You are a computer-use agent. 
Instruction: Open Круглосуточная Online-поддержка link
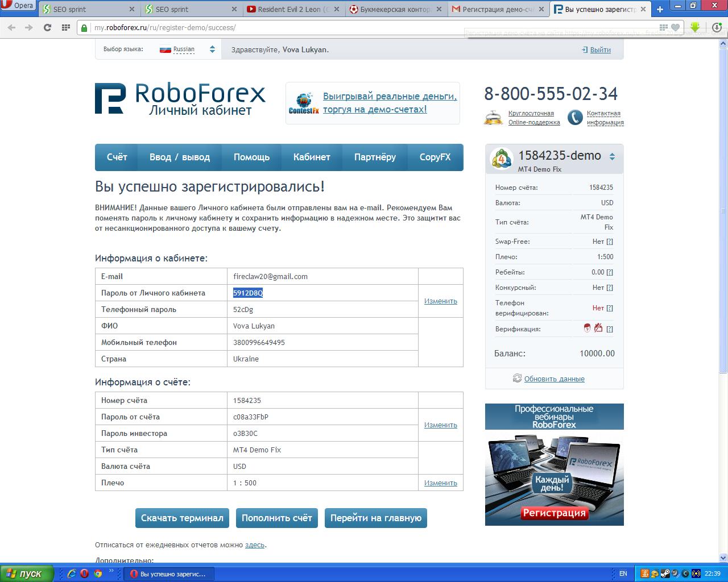click(534, 118)
